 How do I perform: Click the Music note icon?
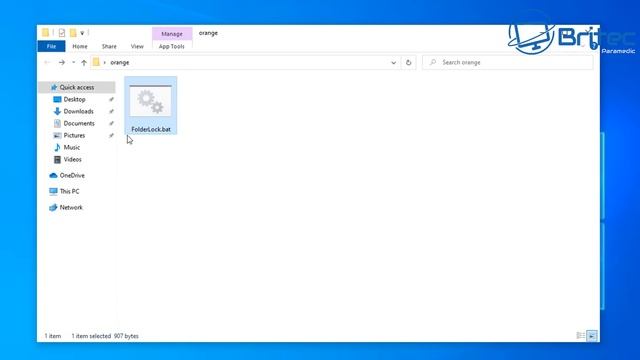(x=57, y=147)
